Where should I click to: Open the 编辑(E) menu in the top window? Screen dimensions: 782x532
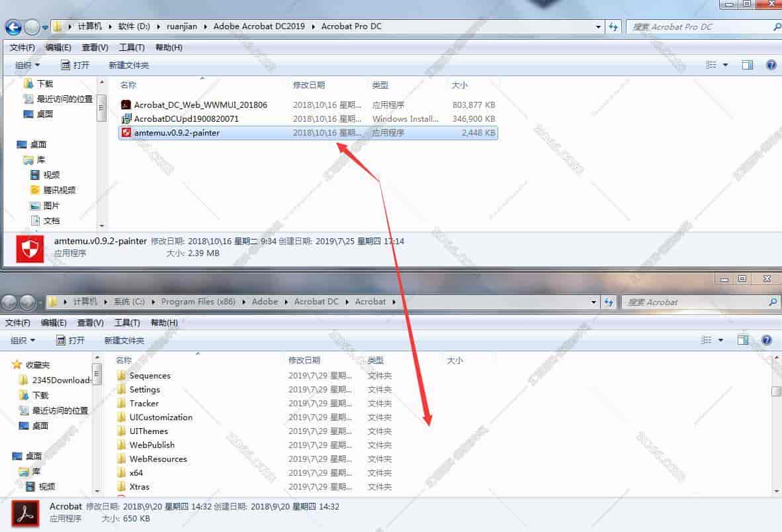(x=58, y=48)
